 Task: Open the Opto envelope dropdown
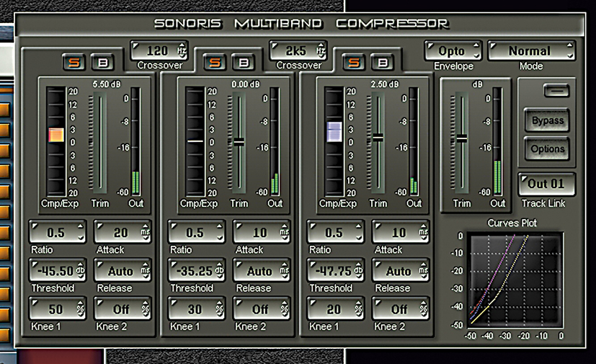click(x=453, y=50)
